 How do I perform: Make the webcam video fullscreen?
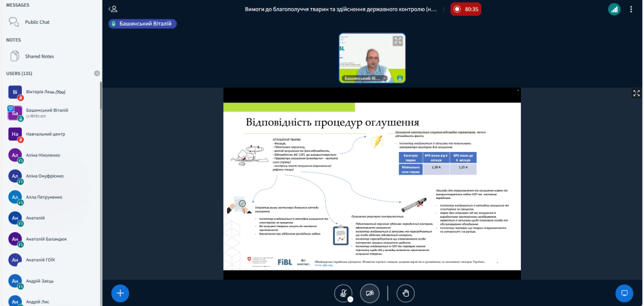[x=398, y=41]
